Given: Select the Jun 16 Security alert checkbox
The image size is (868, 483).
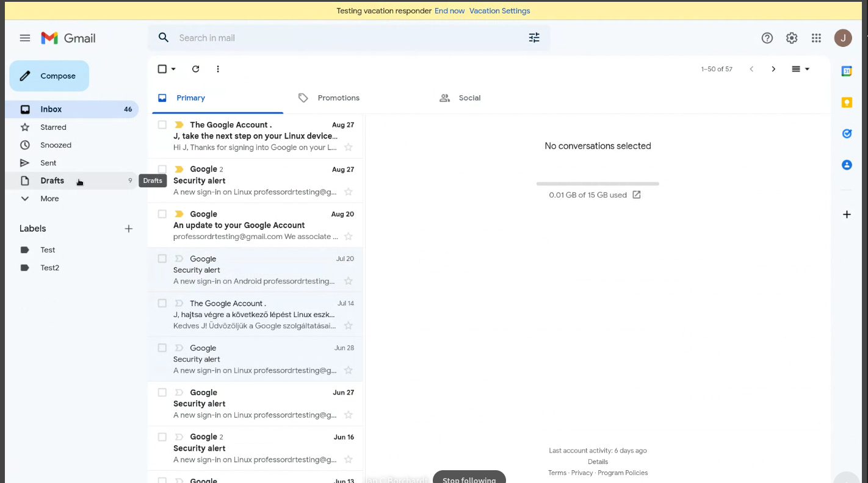Looking at the screenshot, I should pos(162,437).
